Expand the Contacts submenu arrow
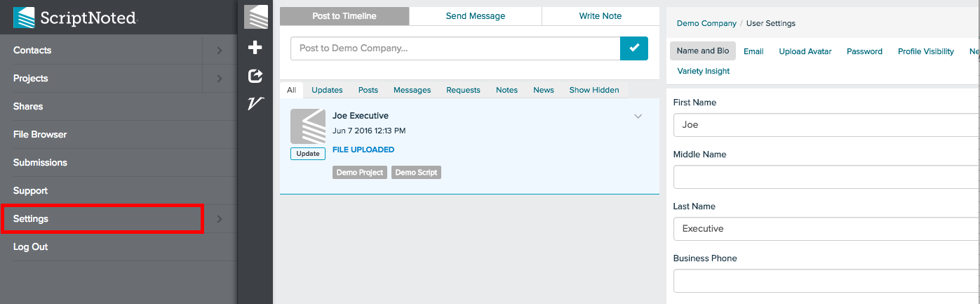980x304 pixels. tap(220, 51)
